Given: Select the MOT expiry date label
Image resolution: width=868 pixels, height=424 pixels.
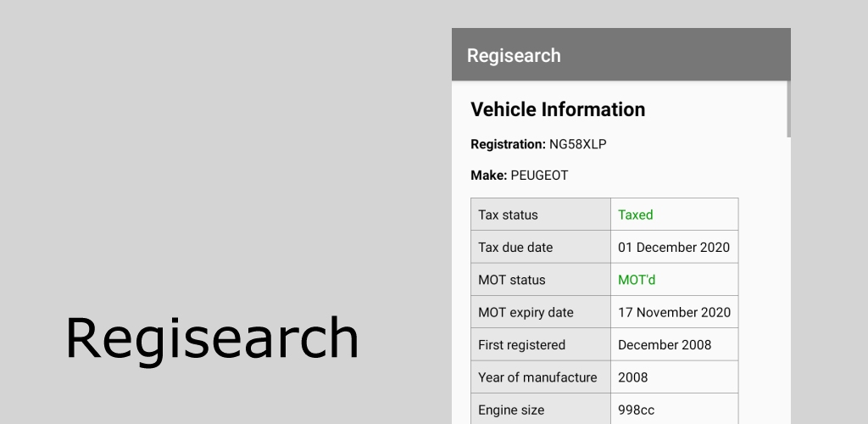Looking at the screenshot, I should [x=526, y=313].
